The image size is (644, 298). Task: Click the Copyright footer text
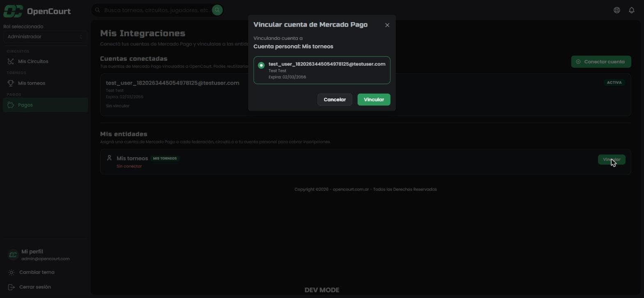(x=366, y=189)
